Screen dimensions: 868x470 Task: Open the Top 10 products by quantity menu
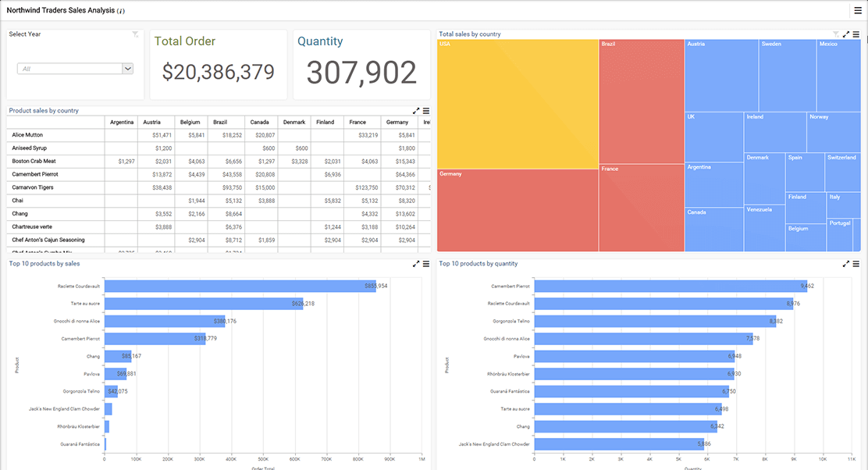click(x=856, y=263)
